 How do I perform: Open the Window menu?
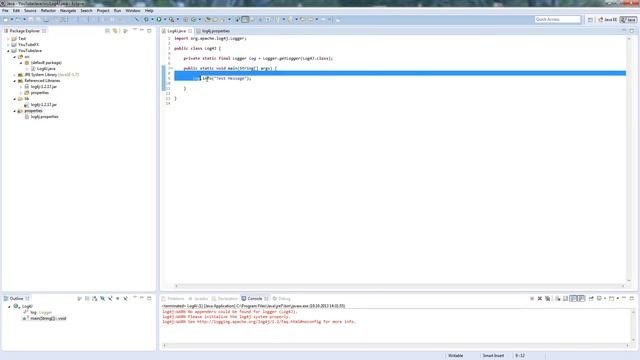[133, 11]
